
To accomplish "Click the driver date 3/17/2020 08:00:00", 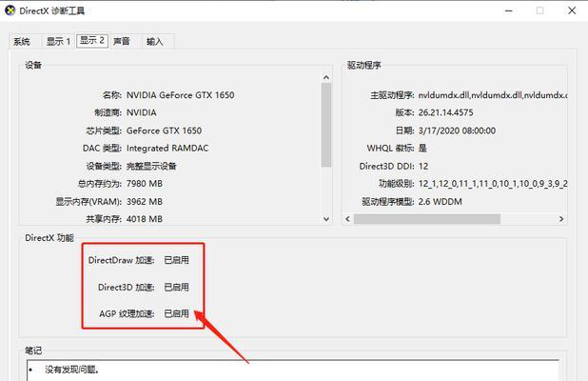I will click(x=457, y=130).
